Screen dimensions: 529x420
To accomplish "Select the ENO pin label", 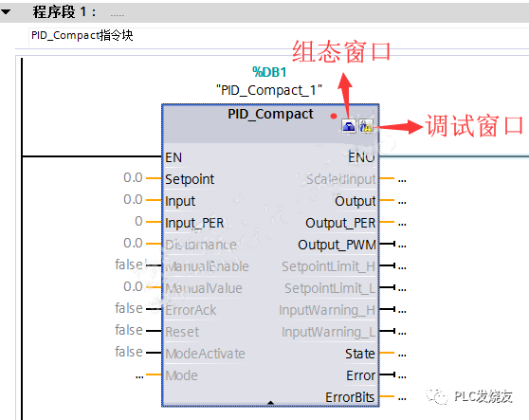I will [x=361, y=157].
